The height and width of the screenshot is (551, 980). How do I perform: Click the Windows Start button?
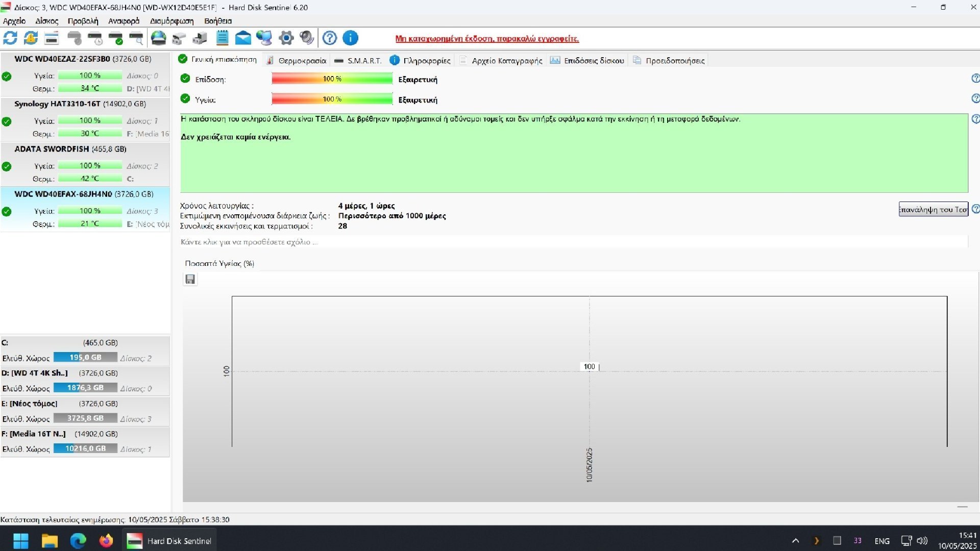pos(21,541)
